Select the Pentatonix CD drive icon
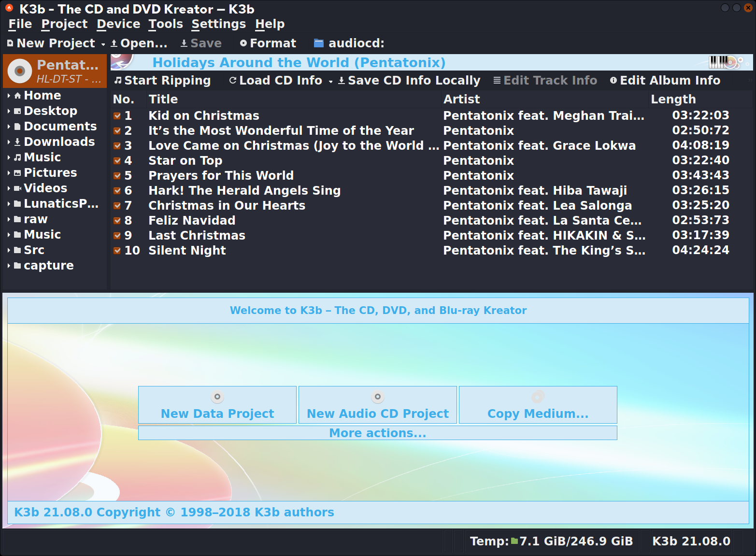 tap(20, 71)
